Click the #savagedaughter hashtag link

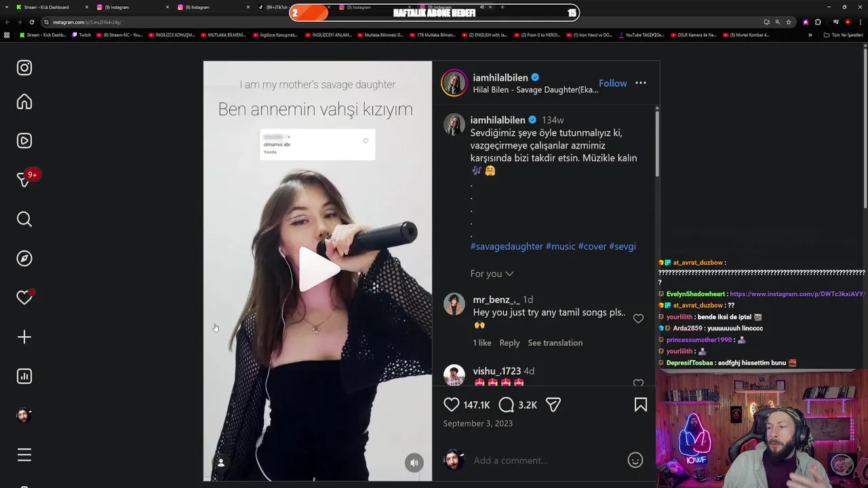click(507, 247)
